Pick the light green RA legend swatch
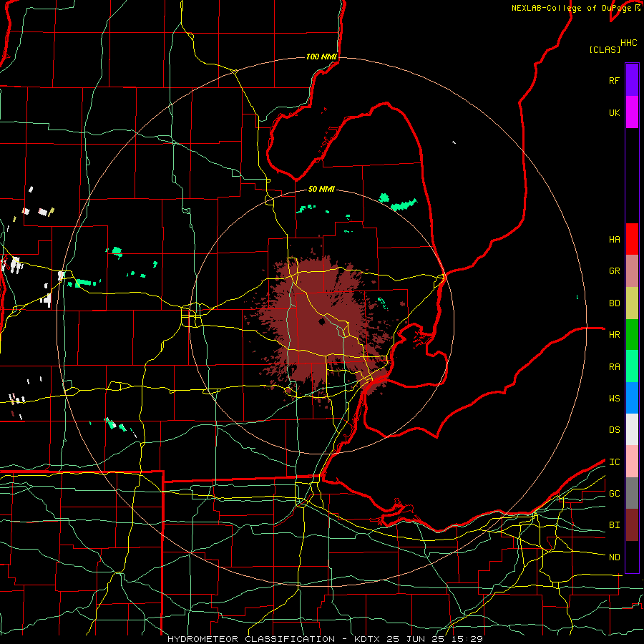This screenshot has width=644, height=644. pyautogui.click(x=632, y=366)
